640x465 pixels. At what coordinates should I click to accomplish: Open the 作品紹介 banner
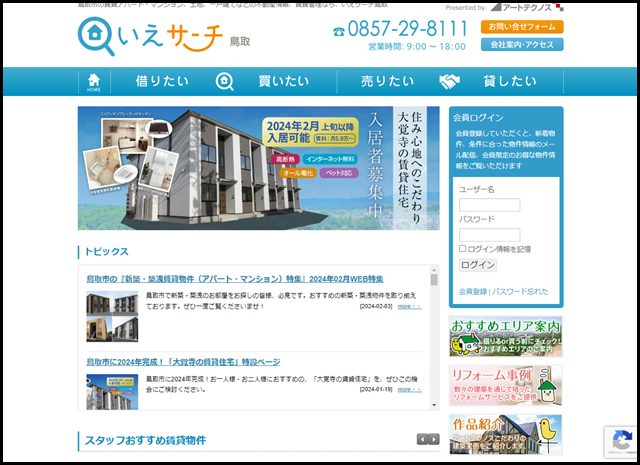(506, 434)
